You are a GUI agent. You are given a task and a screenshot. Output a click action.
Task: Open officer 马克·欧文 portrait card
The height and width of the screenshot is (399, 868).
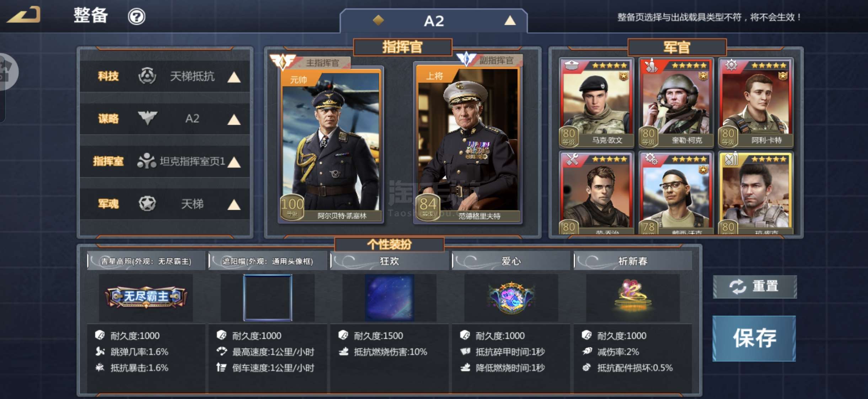click(x=596, y=103)
